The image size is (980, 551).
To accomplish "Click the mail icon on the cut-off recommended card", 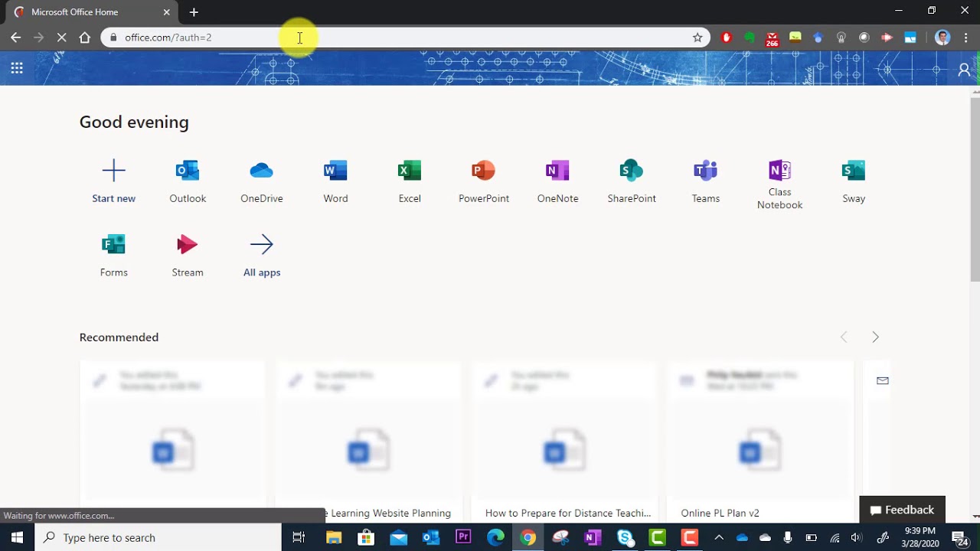I will coord(883,380).
